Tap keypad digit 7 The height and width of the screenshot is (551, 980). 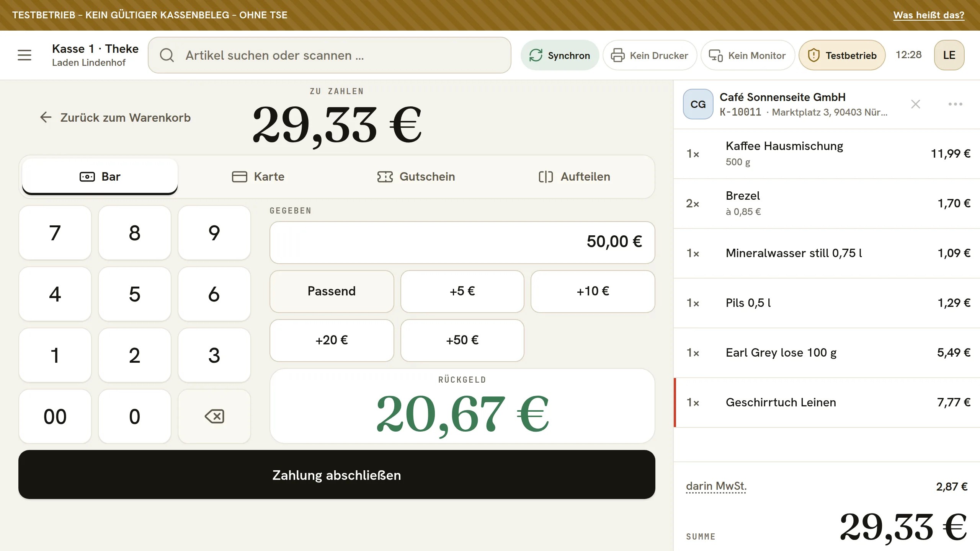55,233
